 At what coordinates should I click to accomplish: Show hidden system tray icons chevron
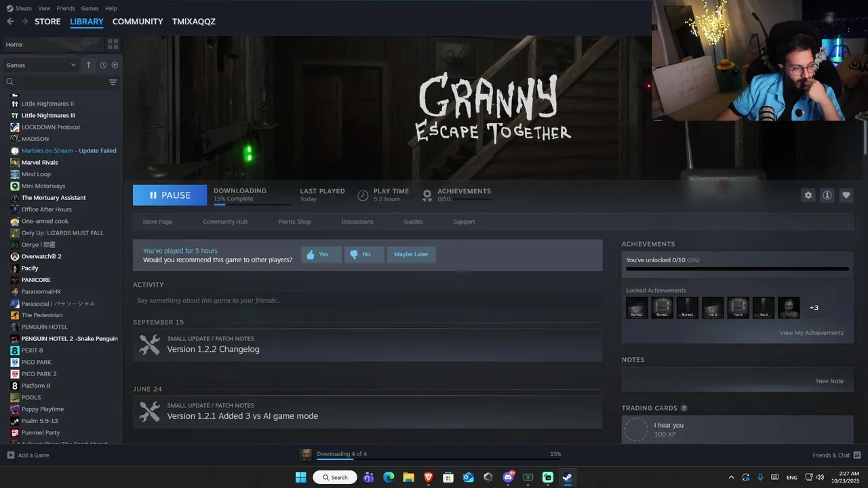(x=731, y=477)
